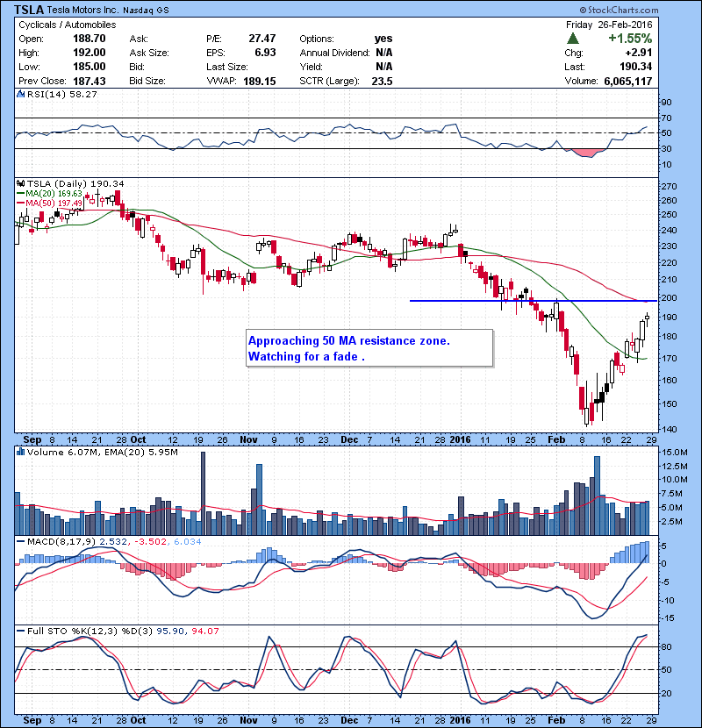This screenshot has width=702, height=728.
Task: Click the Annual Dividend label
Action: point(334,53)
